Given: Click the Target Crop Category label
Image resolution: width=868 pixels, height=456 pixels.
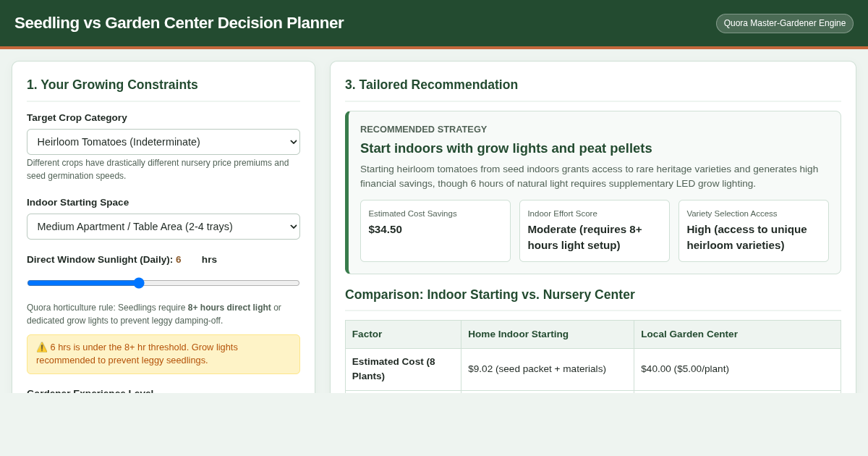Looking at the screenshot, I should click(77, 118).
